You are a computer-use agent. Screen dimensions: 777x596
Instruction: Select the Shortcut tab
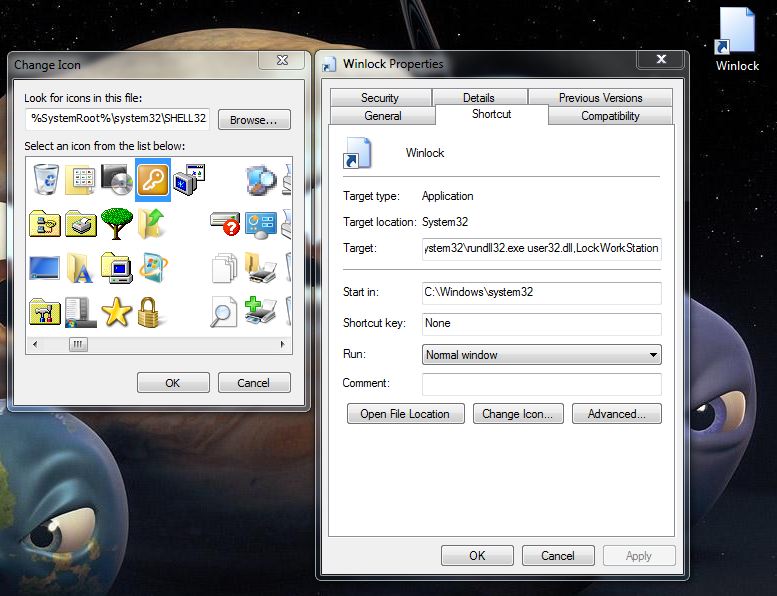pos(492,114)
